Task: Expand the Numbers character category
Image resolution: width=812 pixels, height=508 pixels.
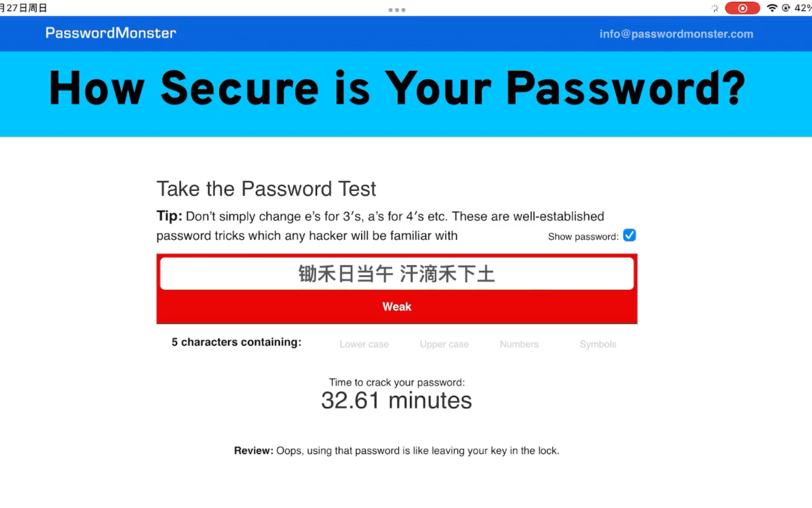Action: point(518,343)
